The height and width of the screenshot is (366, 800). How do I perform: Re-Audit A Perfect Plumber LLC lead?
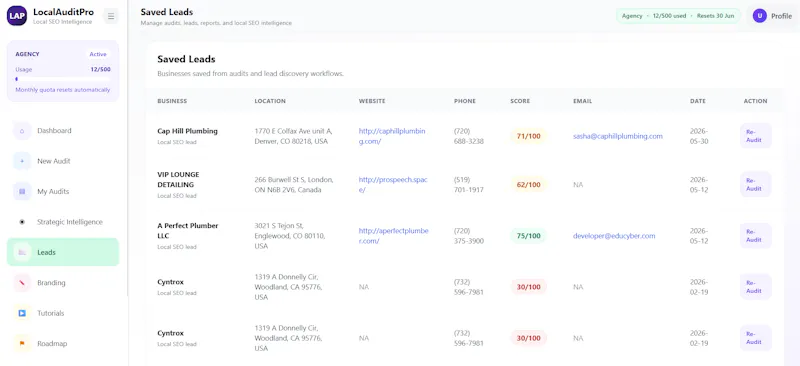[x=756, y=235]
